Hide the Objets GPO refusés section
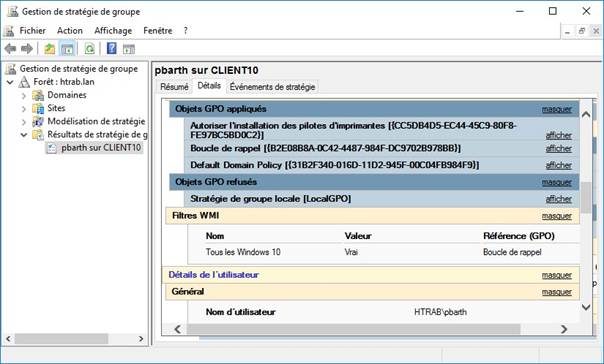 click(557, 183)
